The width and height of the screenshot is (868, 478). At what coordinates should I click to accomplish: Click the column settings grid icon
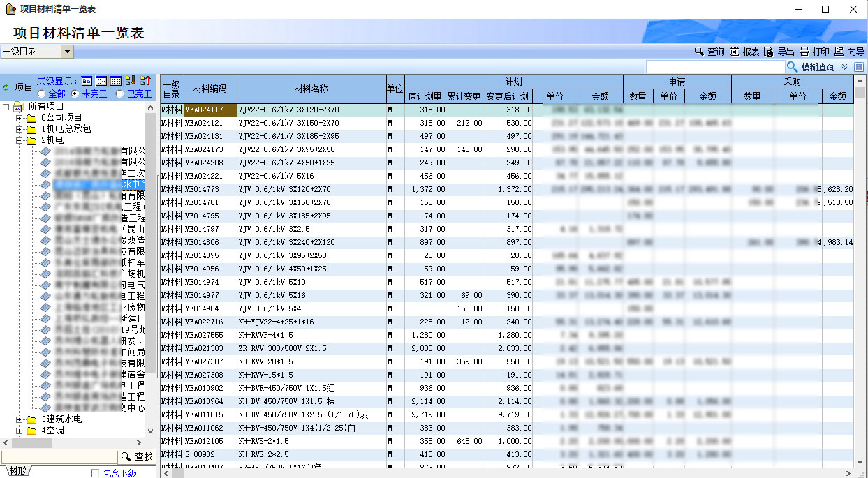[859, 67]
